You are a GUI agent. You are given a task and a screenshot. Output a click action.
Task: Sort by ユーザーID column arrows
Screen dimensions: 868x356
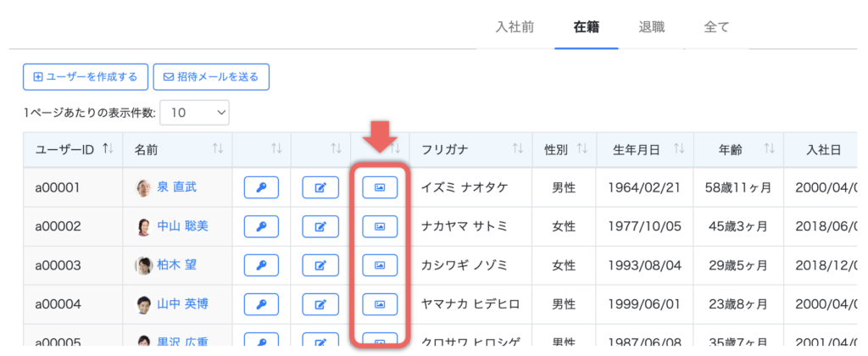107,149
